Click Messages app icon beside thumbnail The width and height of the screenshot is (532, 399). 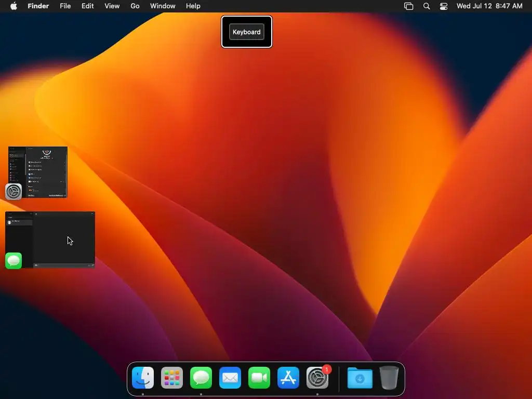click(x=14, y=261)
